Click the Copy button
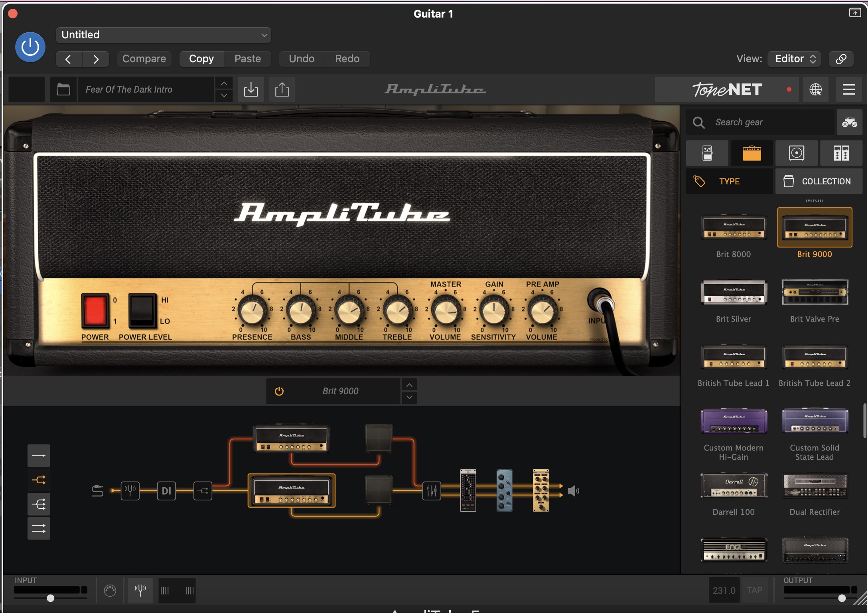The height and width of the screenshot is (613, 868). [x=201, y=59]
